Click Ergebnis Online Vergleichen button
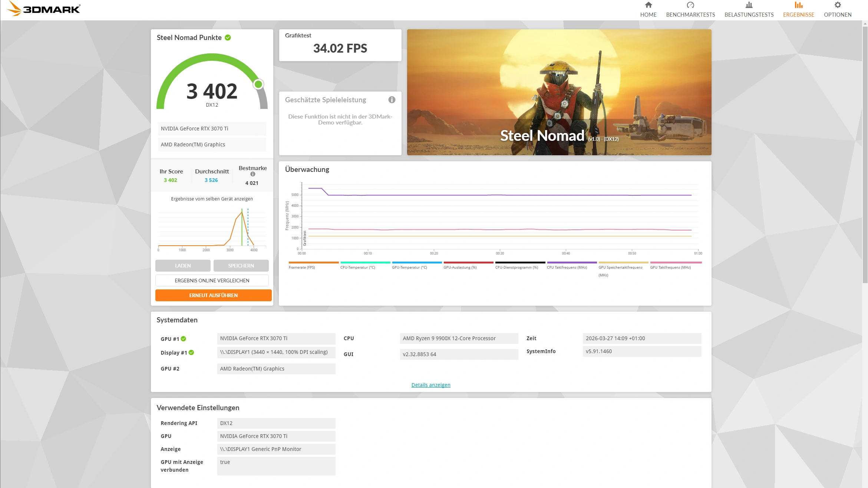Viewport: 868px width, 488px height. click(x=212, y=280)
